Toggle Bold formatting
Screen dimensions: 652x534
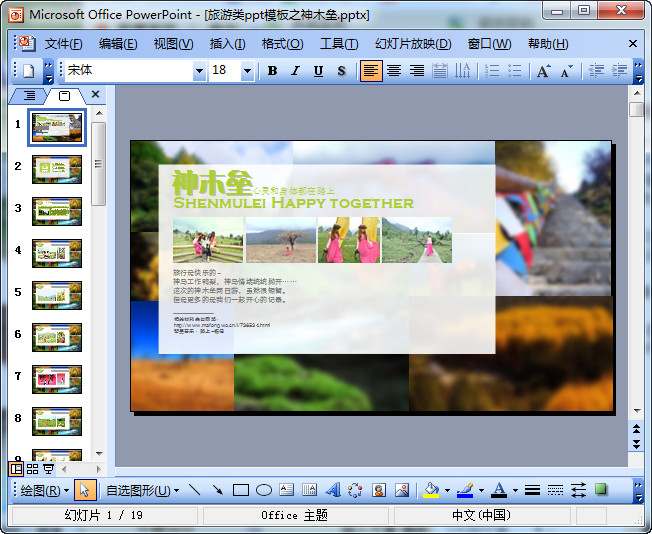(x=272, y=71)
